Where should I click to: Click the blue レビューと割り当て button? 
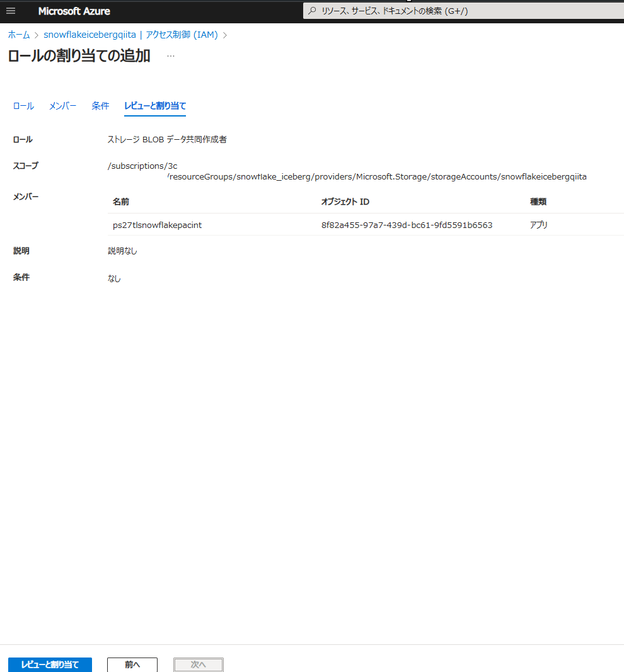coord(50,664)
